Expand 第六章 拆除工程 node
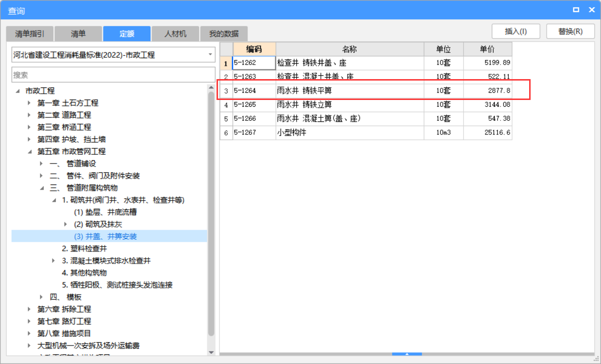Viewport: 601px width, 364px height. 29,309
